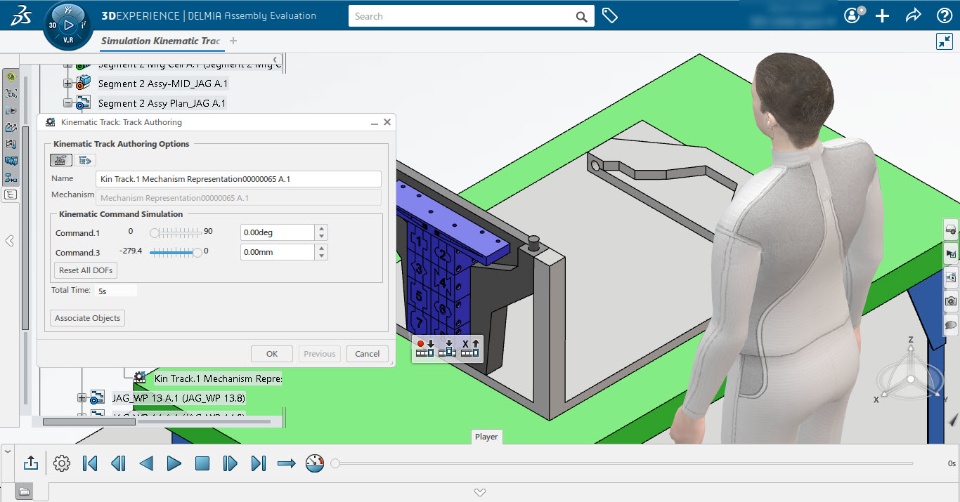Toggle the second Track Authoring mode button
The width and height of the screenshot is (960, 502).
(85, 160)
